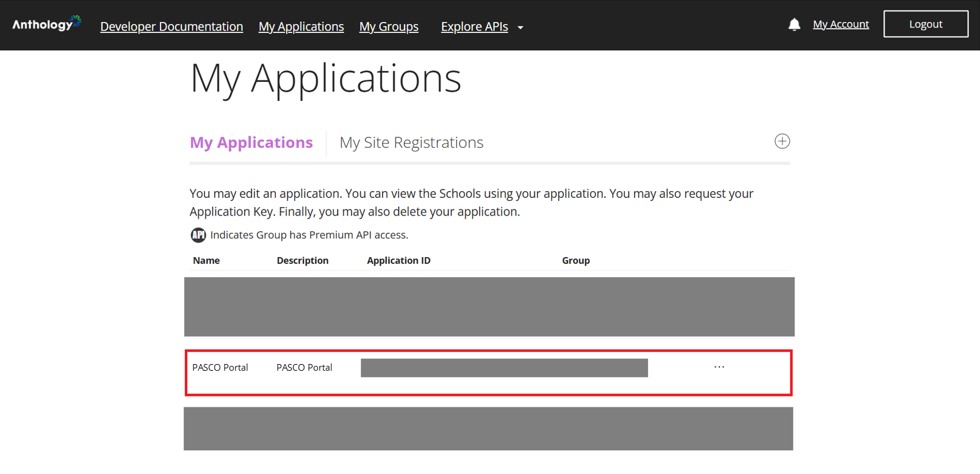
Task: Open notifications bell icon
Action: click(x=794, y=24)
